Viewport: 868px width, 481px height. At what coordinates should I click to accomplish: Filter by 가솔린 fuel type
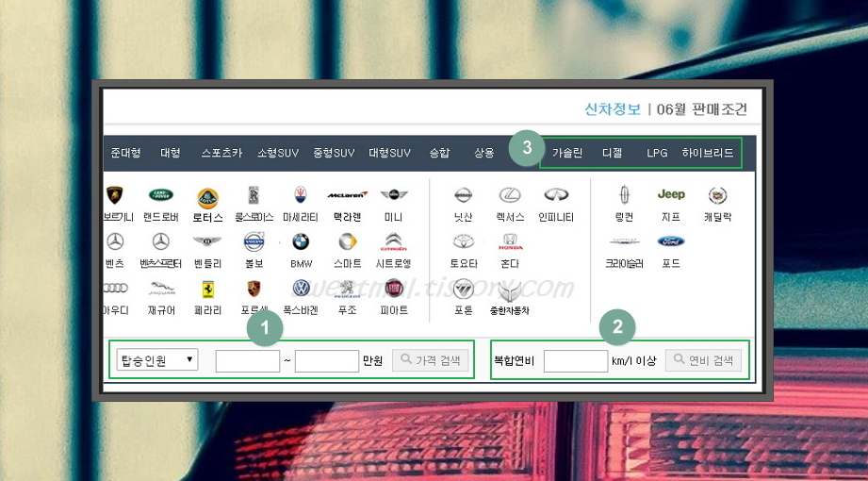coord(566,153)
